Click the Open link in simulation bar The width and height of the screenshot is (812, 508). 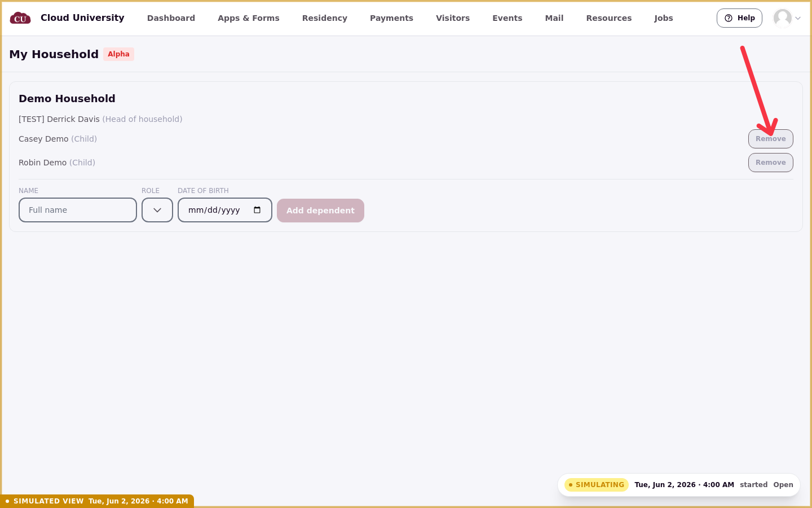point(783,485)
